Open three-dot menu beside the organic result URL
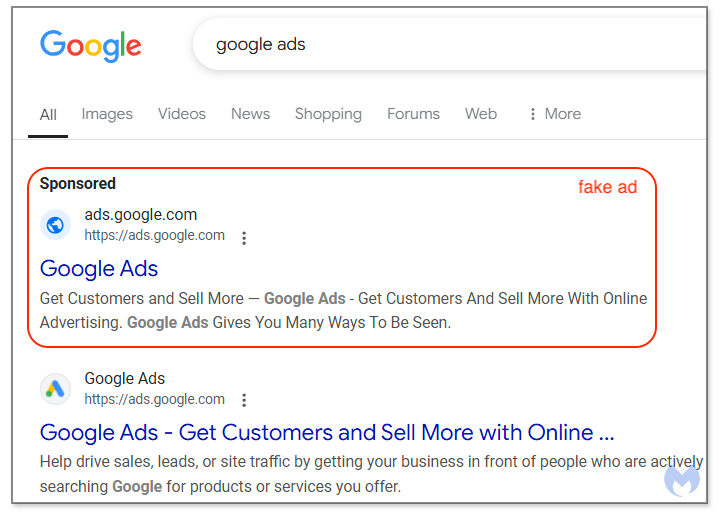 click(244, 400)
